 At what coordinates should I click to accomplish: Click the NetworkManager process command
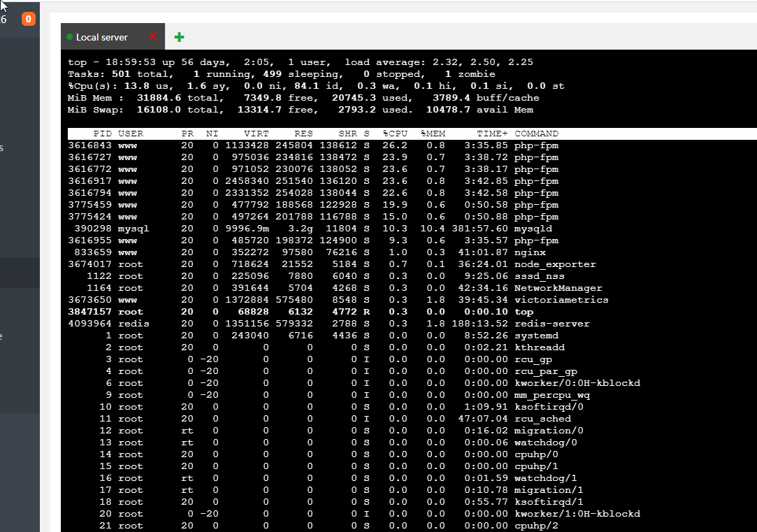558,288
